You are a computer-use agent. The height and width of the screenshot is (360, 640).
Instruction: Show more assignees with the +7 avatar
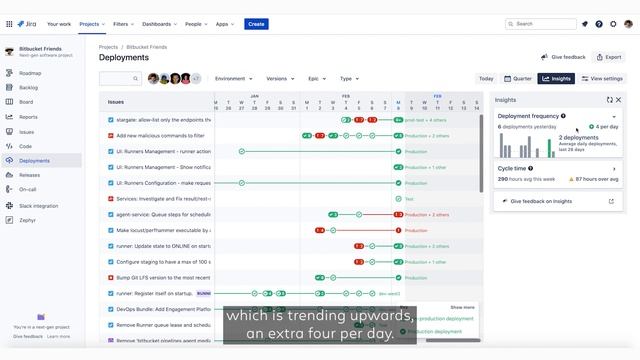coord(196,78)
